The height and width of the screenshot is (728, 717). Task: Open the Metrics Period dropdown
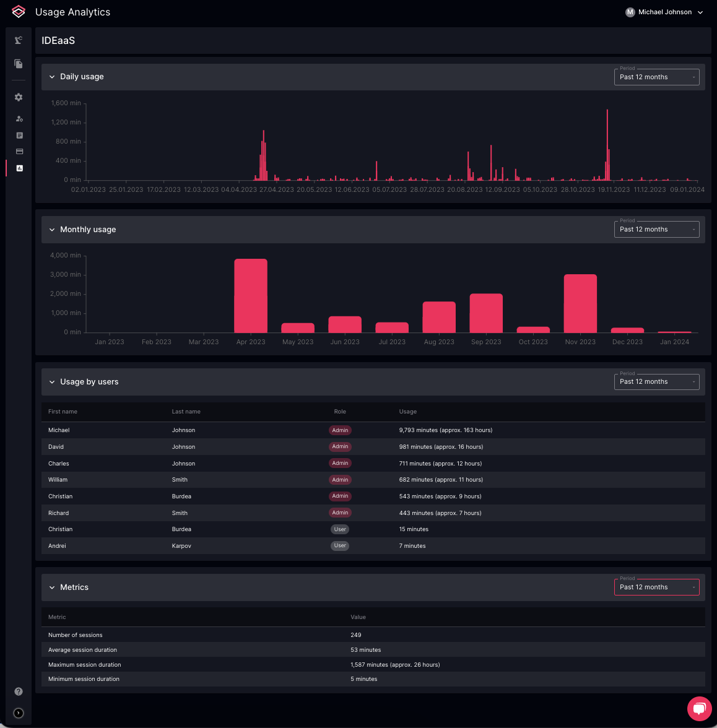coord(656,587)
